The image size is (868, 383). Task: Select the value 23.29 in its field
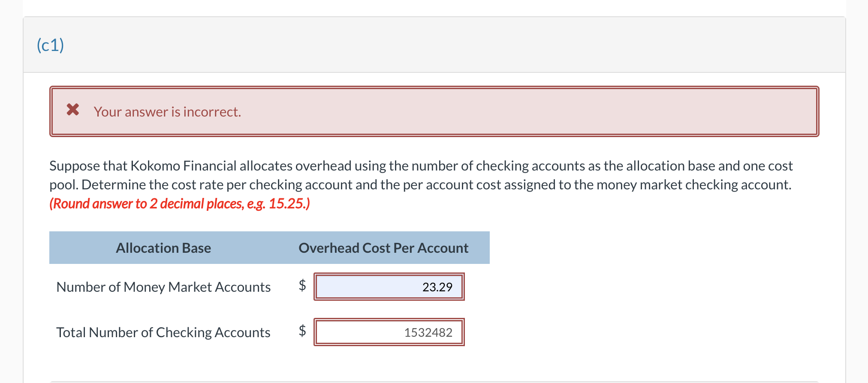(437, 287)
